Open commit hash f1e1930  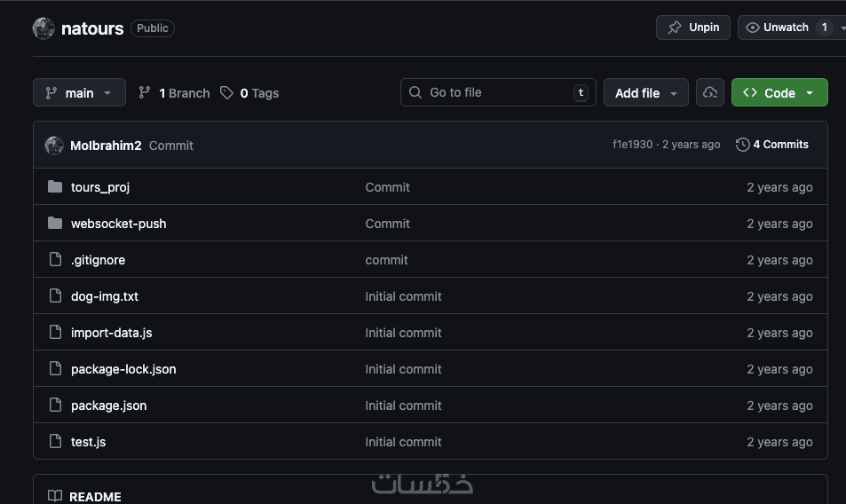point(632,145)
